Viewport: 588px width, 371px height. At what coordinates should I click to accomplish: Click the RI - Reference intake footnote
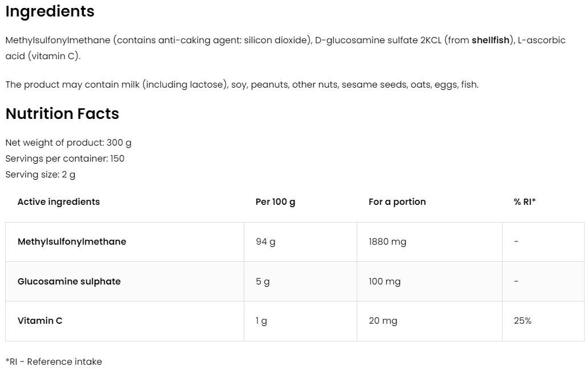click(54, 362)
